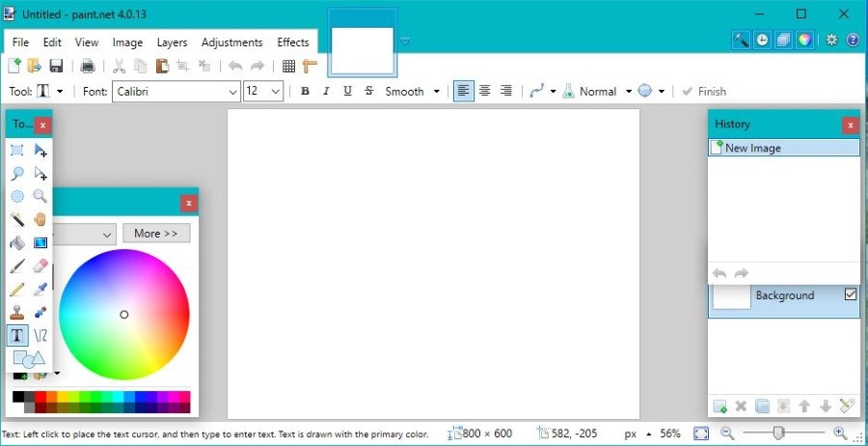Toggle the Tools window button
The width and height of the screenshot is (868, 446).
(x=741, y=40)
